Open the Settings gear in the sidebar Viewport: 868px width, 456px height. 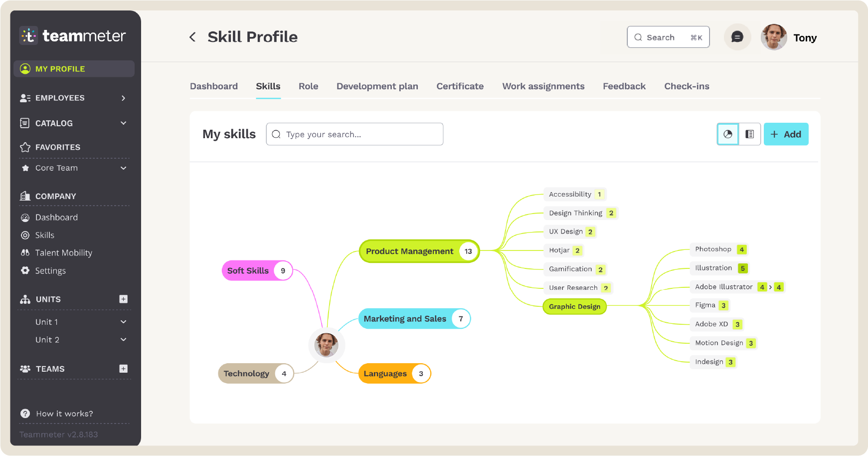click(x=25, y=270)
